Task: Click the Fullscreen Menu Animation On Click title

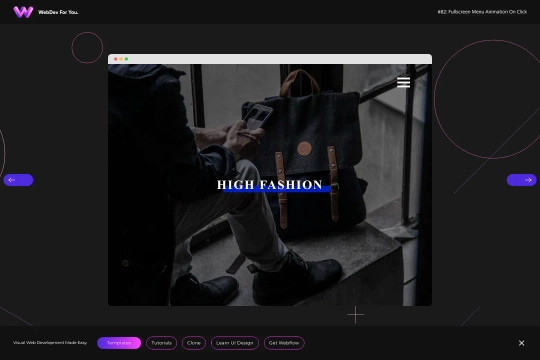Action: tap(482, 12)
